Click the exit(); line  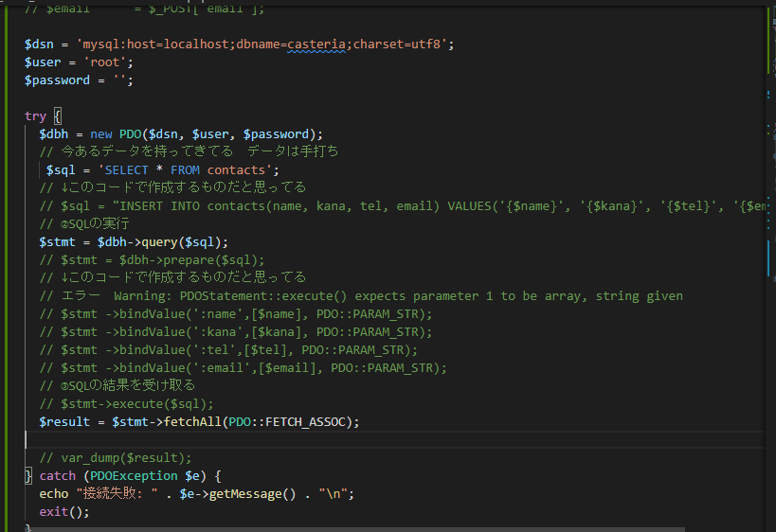pos(64,512)
